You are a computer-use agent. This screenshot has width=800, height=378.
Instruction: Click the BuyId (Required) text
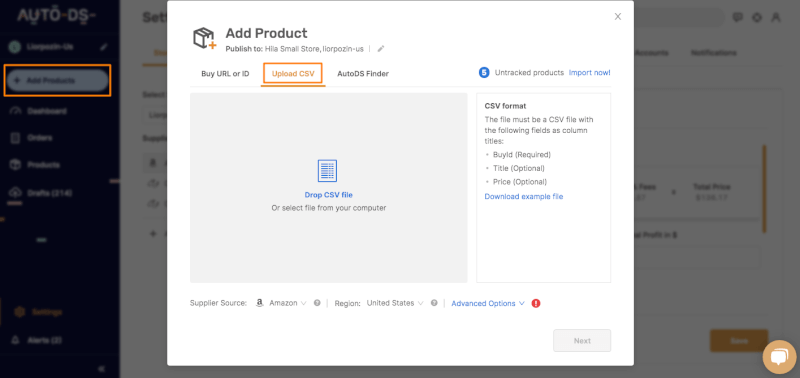point(521,155)
